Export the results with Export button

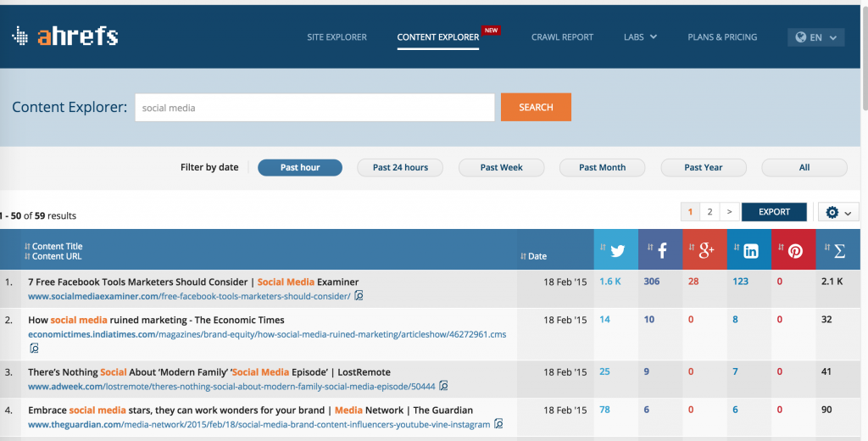point(774,212)
